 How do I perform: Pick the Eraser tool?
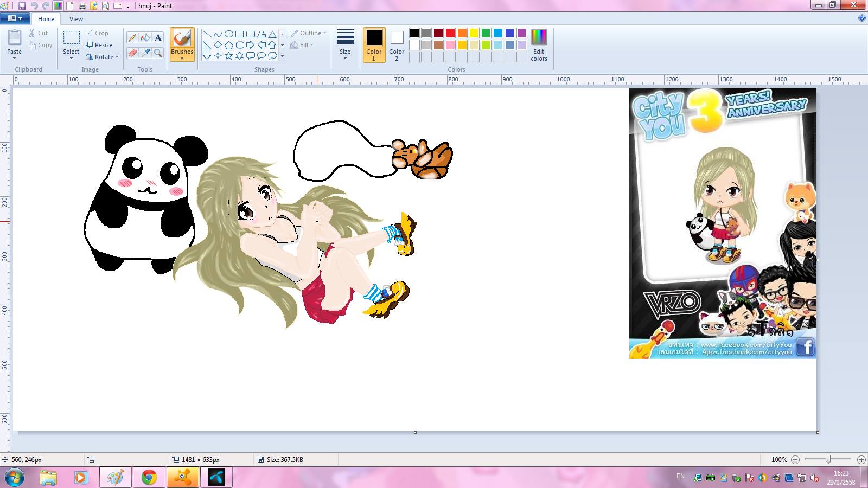point(132,53)
